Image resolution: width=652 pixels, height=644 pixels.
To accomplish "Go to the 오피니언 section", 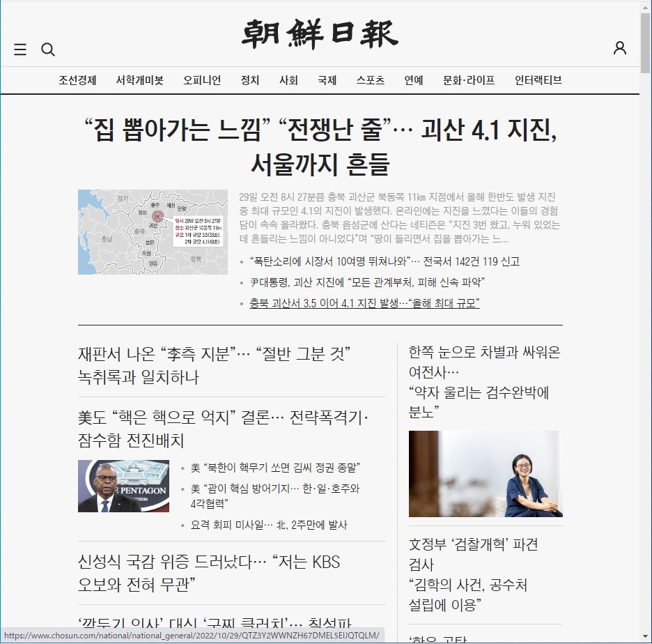I will (x=202, y=80).
